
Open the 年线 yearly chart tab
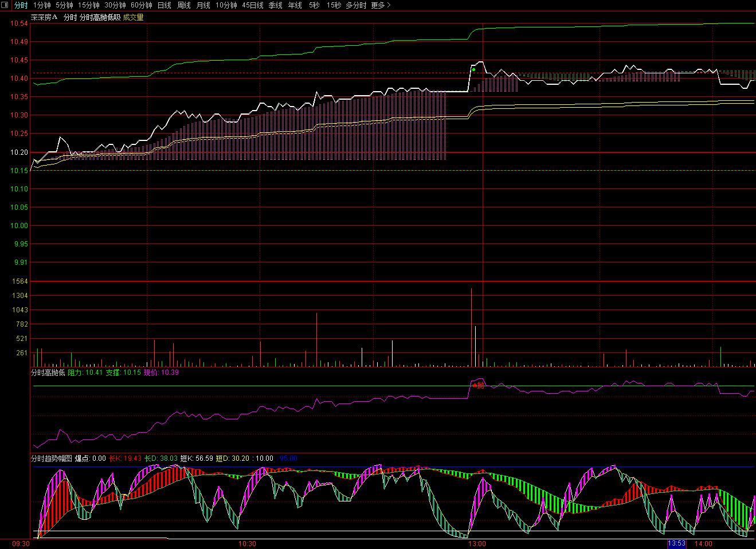pyautogui.click(x=295, y=5)
